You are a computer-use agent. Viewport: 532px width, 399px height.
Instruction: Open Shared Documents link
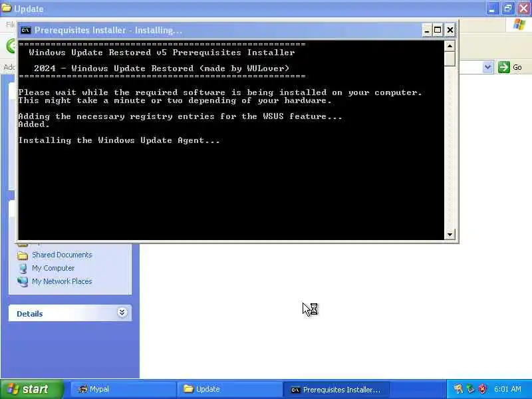click(x=62, y=255)
